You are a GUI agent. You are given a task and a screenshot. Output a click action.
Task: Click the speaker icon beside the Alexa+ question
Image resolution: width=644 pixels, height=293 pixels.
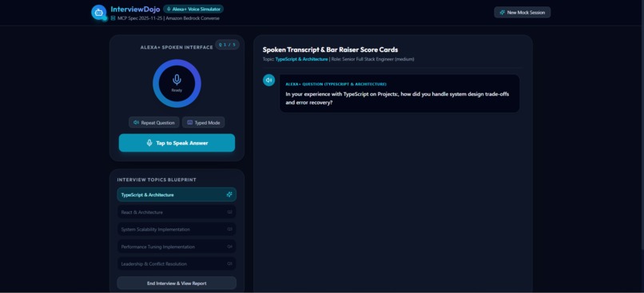click(x=268, y=80)
